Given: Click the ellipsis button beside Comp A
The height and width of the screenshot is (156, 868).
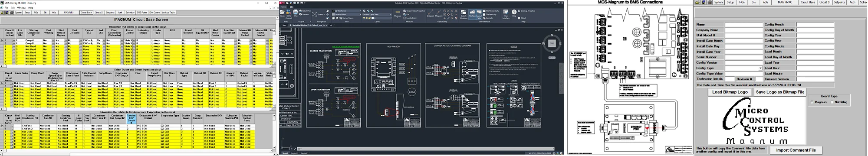Looking at the screenshot, I should 53,40.
